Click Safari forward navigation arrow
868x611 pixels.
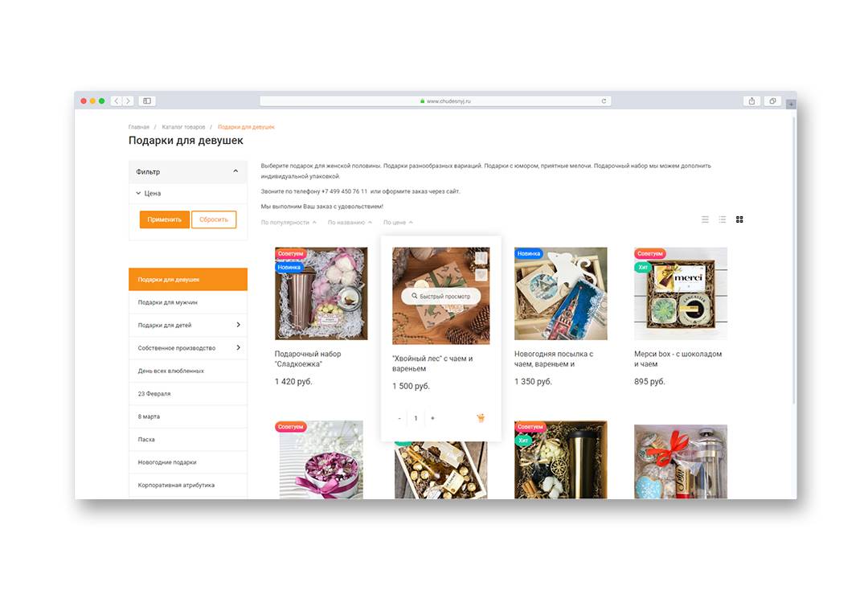pos(128,100)
